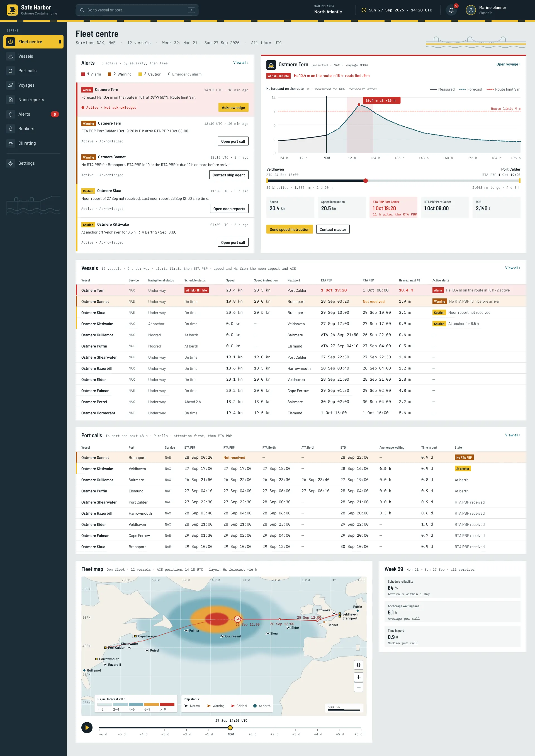Viewport: 535px width, 756px height.
Task: Focus the Go to vessel or port search
Action: (137, 10)
